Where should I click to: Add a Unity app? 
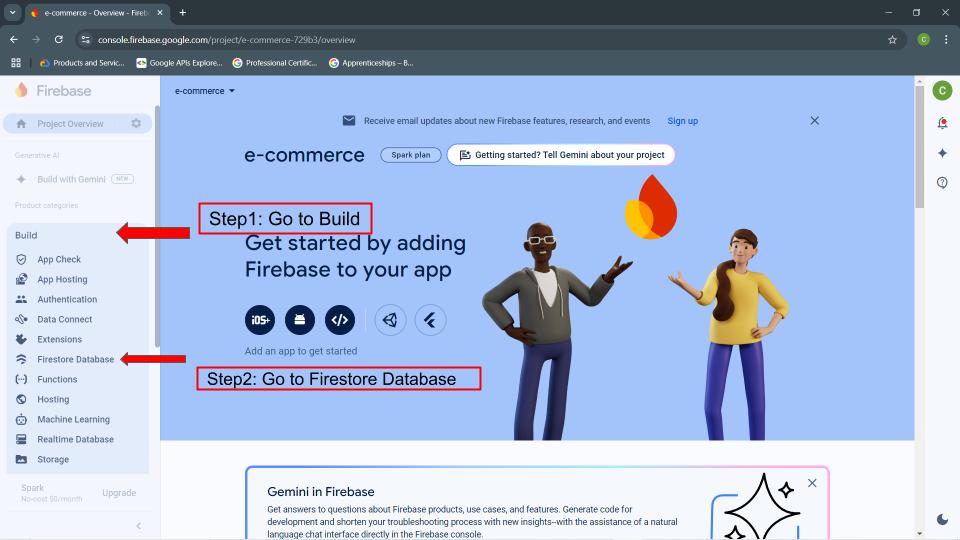coord(390,320)
